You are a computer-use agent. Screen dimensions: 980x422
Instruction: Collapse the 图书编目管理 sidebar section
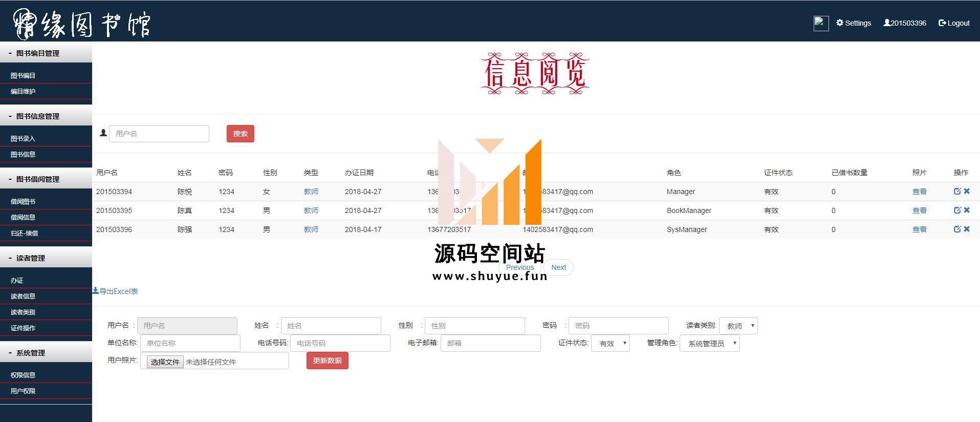pyautogui.click(x=37, y=53)
